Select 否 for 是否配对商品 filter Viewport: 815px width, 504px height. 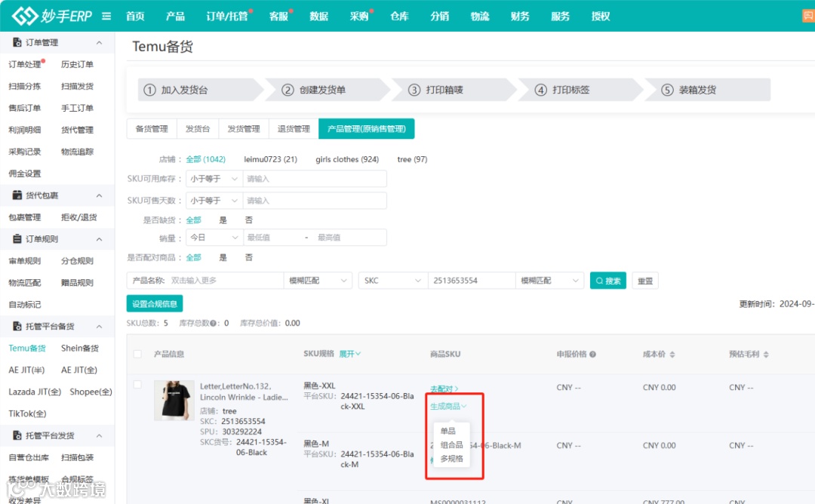click(x=249, y=257)
